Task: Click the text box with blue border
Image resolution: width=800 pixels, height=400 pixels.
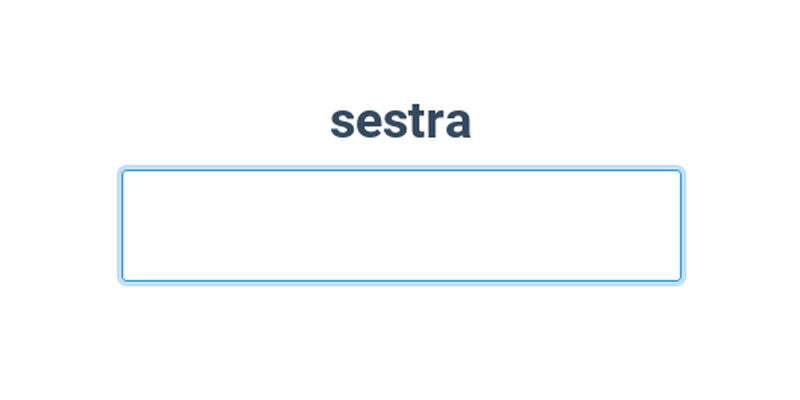Action: click(x=401, y=225)
